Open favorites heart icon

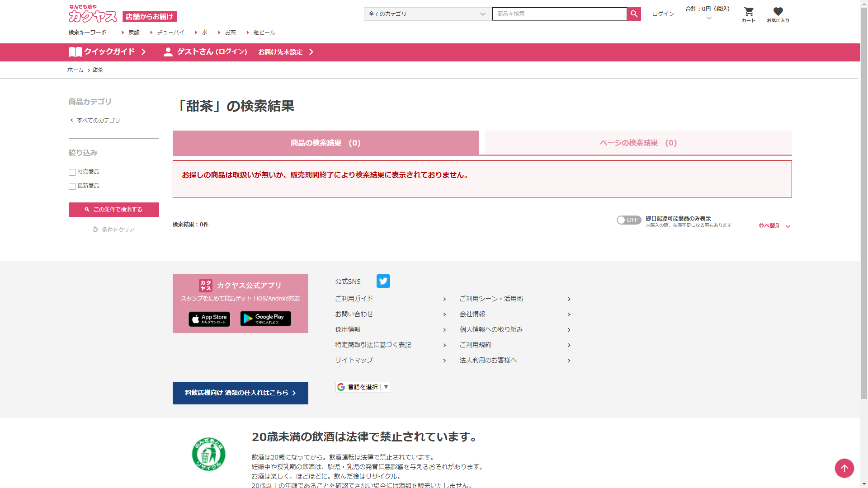pyautogui.click(x=778, y=12)
